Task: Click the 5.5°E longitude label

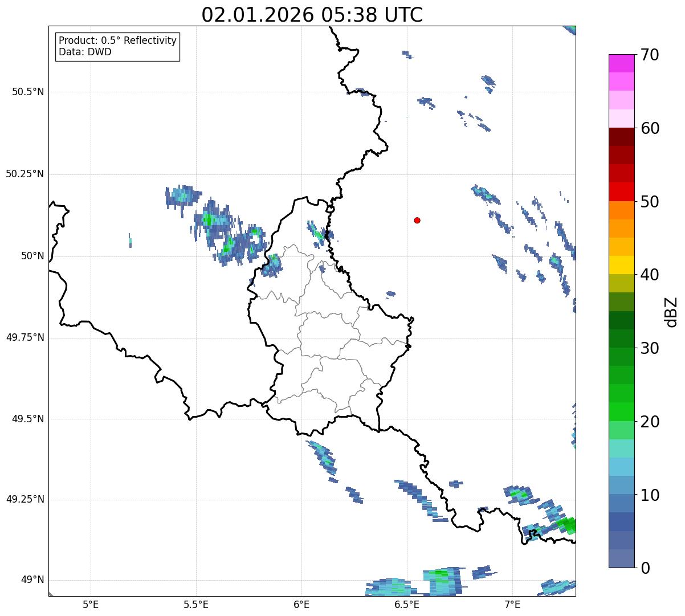Action: (x=196, y=604)
